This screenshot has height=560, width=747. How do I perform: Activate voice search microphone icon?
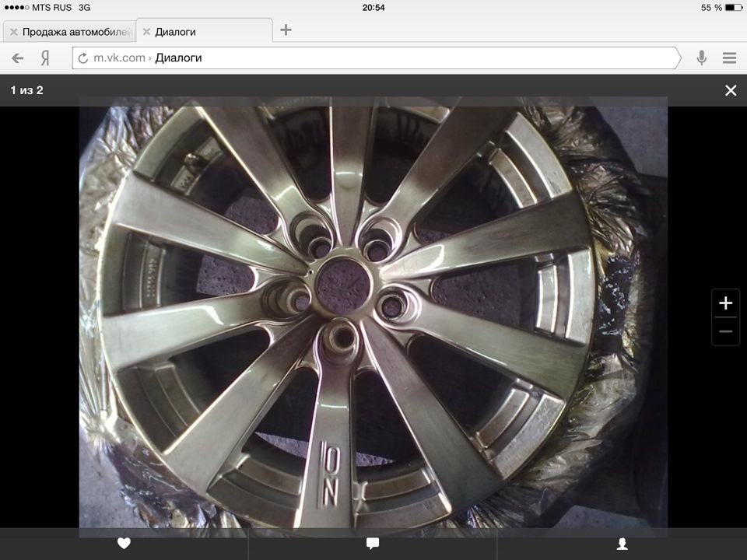click(x=701, y=58)
